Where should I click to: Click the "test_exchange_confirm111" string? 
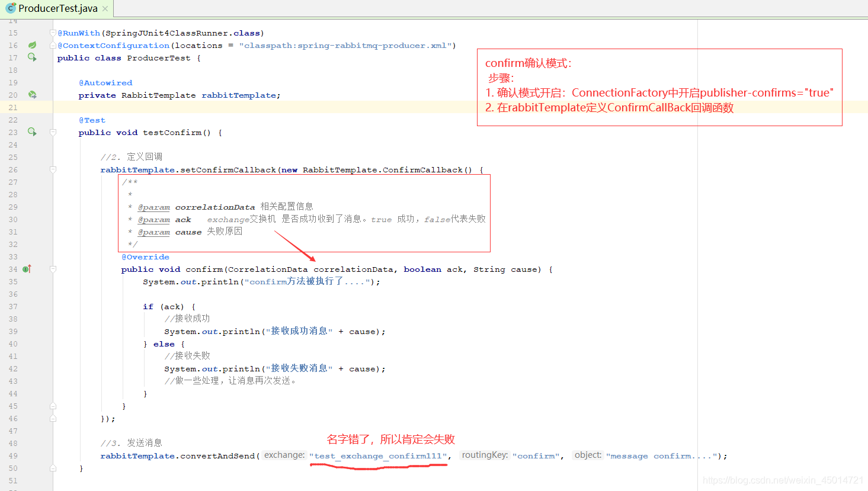point(378,456)
